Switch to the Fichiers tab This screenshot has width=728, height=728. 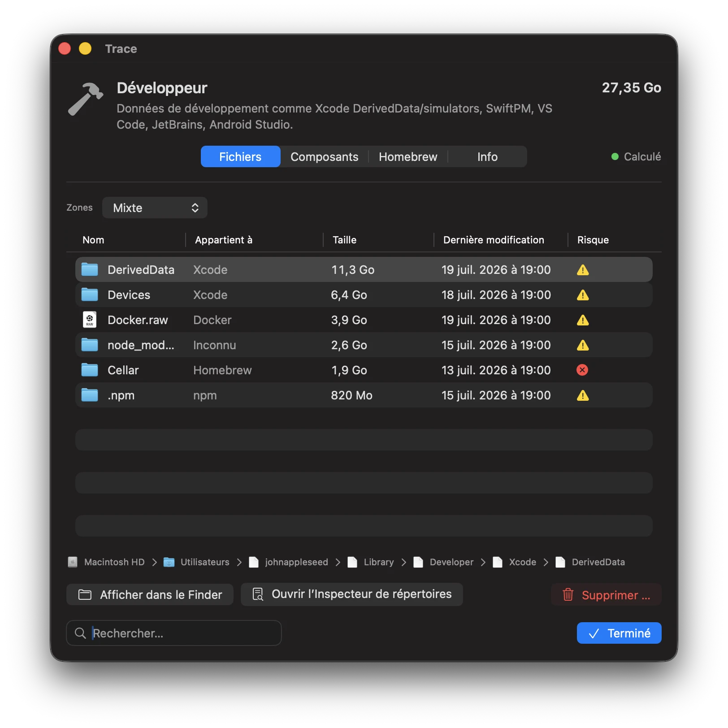[240, 156]
